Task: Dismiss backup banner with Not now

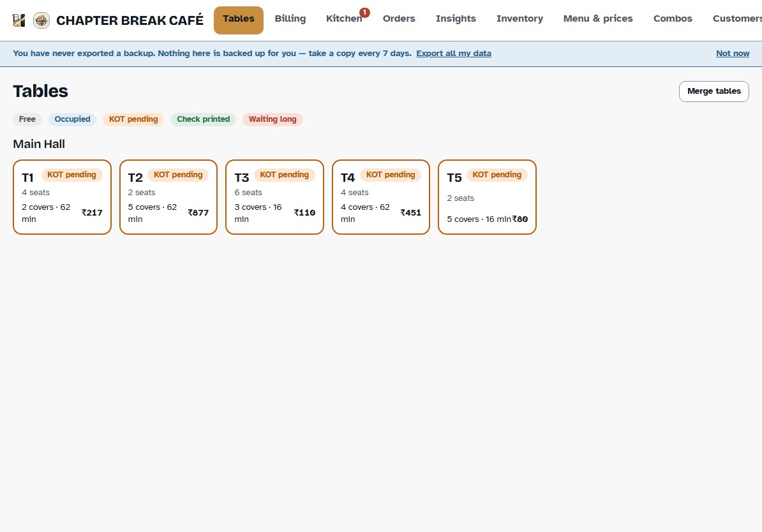Action: tap(733, 54)
